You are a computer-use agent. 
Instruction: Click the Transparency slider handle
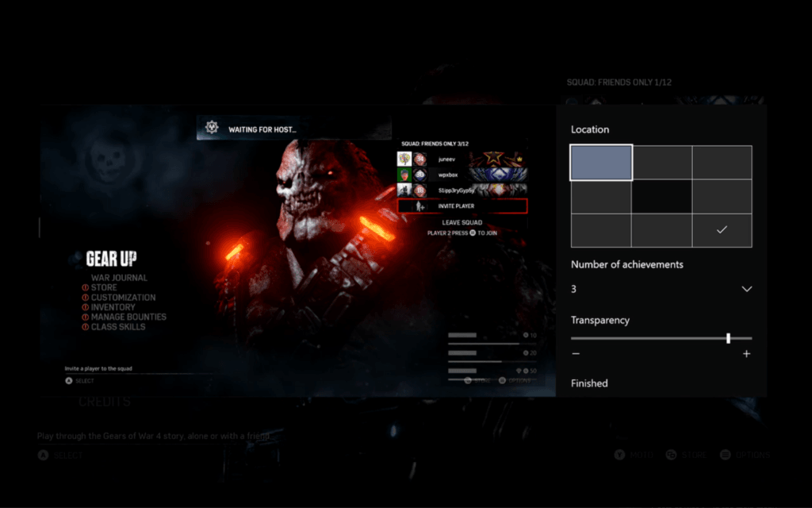(728, 338)
